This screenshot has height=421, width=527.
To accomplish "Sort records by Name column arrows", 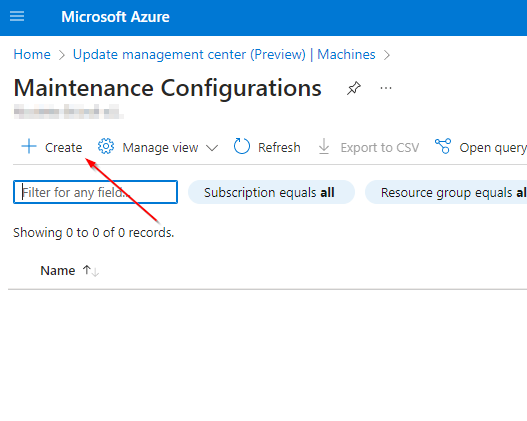I will 91,271.
